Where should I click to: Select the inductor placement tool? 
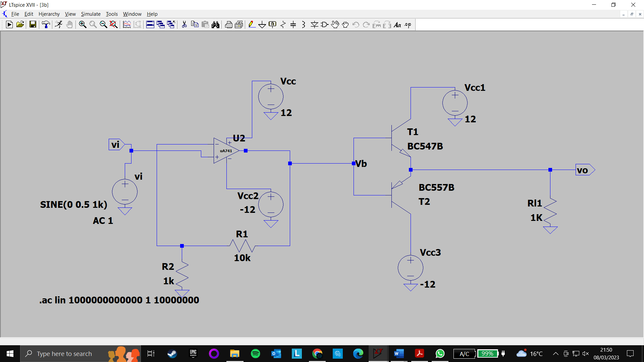pos(303,24)
